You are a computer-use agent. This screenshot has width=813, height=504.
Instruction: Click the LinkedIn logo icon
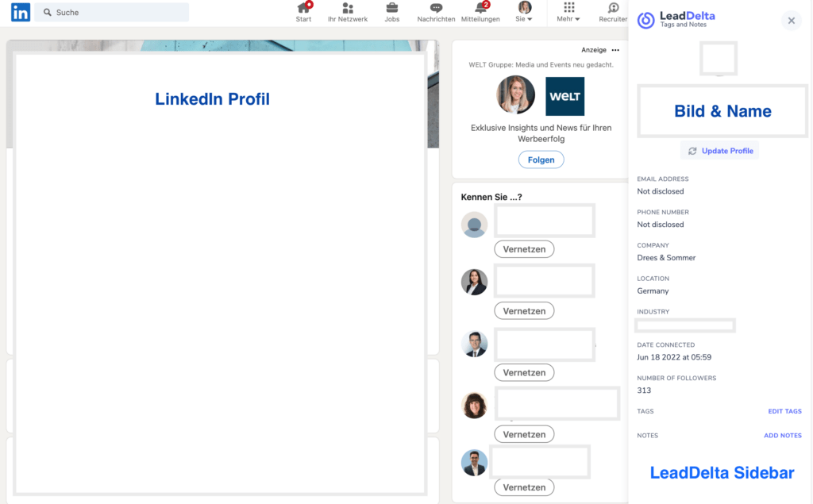coord(21,12)
